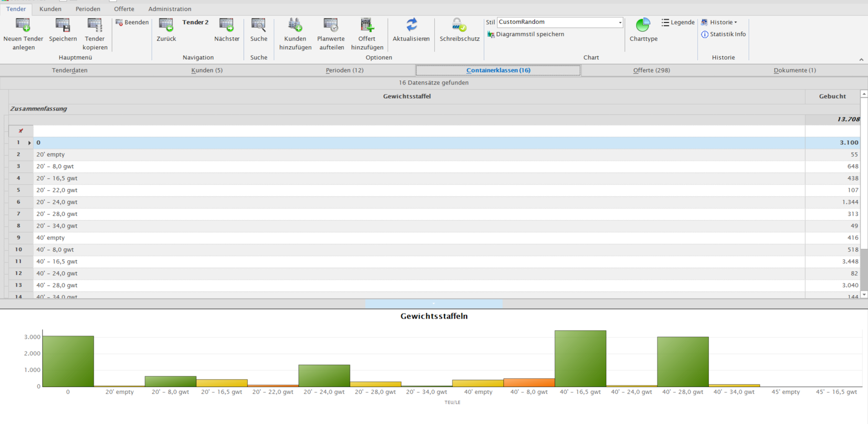Viewport: 868px width, 424px height.
Task: Click the Kunden hinzufügen icon
Action: click(x=295, y=25)
